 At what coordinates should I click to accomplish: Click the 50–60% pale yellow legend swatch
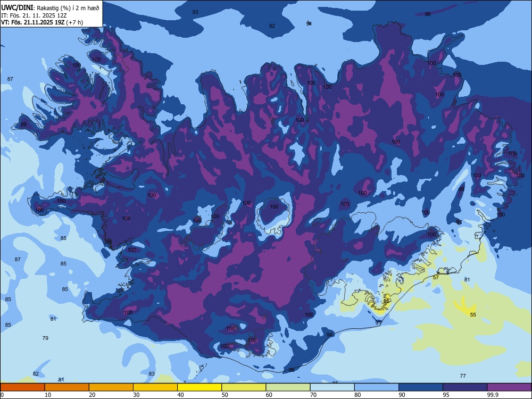coord(244,387)
